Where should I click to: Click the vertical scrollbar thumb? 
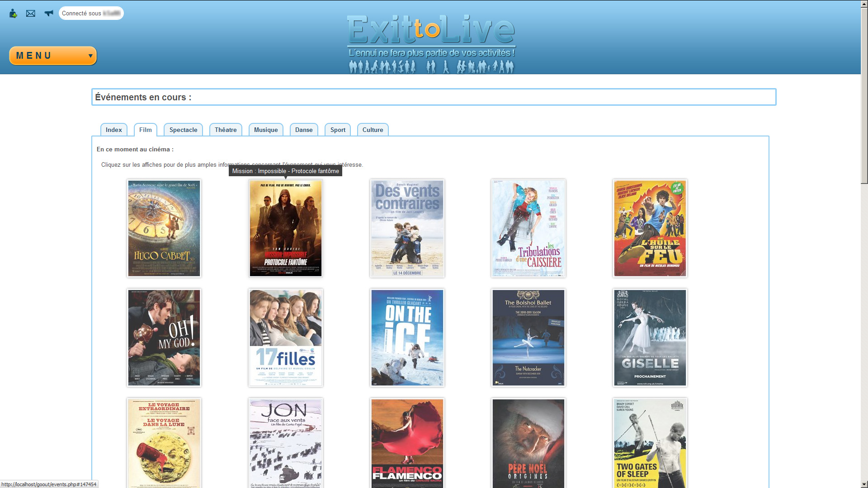coord(864,96)
